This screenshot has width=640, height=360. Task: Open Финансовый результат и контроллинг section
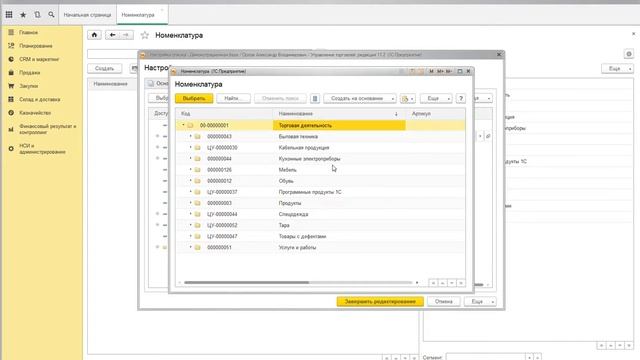point(47,129)
